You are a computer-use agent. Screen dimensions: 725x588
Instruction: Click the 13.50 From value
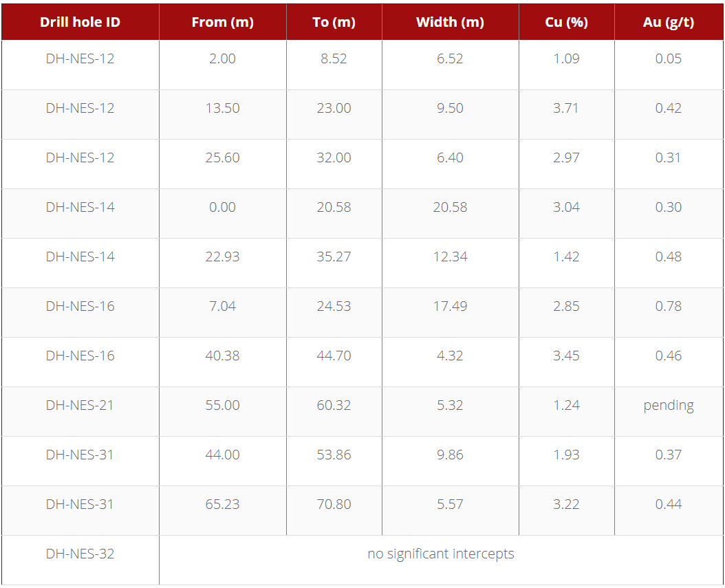pyautogui.click(x=223, y=108)
